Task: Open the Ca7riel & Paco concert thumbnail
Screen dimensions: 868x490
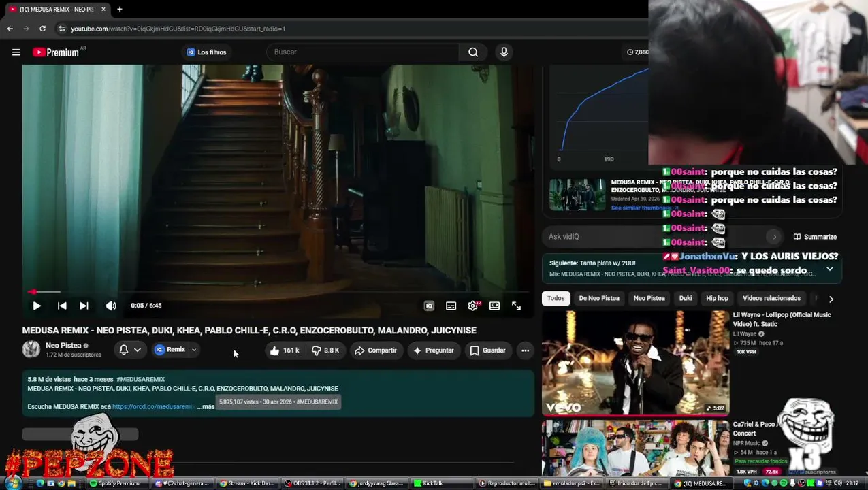Action: 635,448
